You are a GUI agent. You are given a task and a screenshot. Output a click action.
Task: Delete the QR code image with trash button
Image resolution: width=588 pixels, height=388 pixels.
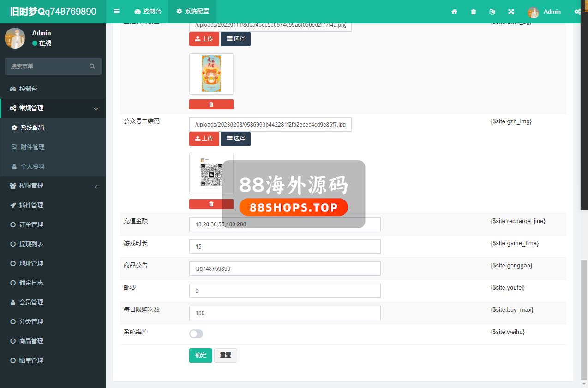(x=211, y=204)
